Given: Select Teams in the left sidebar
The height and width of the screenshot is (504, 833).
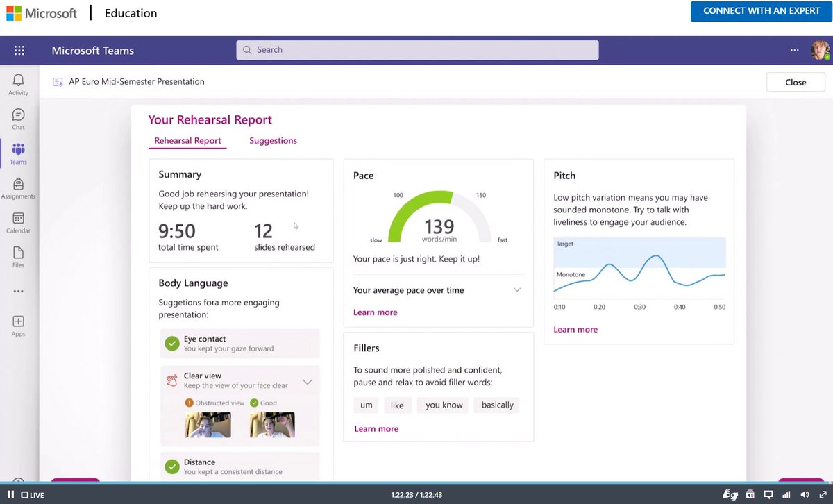Looking at the screenshot, I should tap(19, 154).
